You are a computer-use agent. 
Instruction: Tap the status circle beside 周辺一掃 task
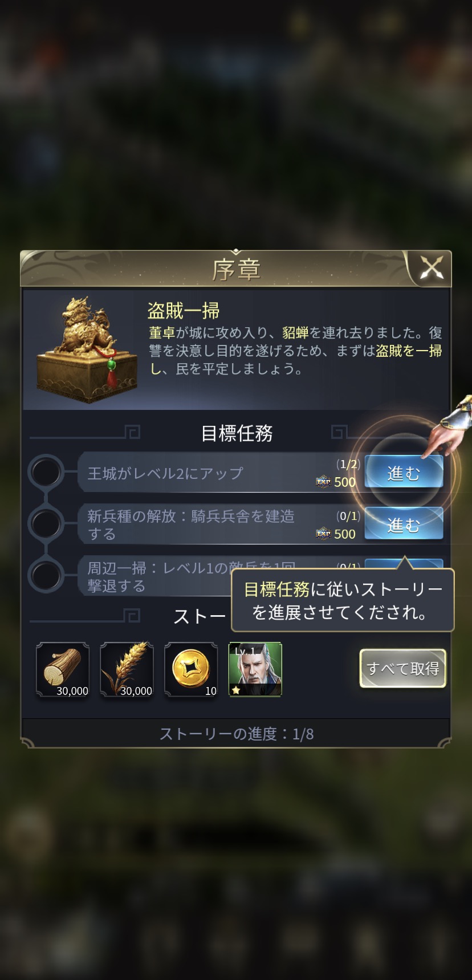tap(46, 575)
